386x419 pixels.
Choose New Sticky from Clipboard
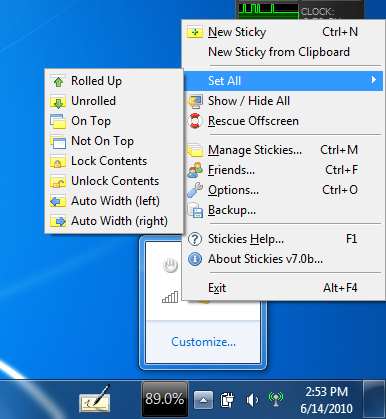[283, 52]
